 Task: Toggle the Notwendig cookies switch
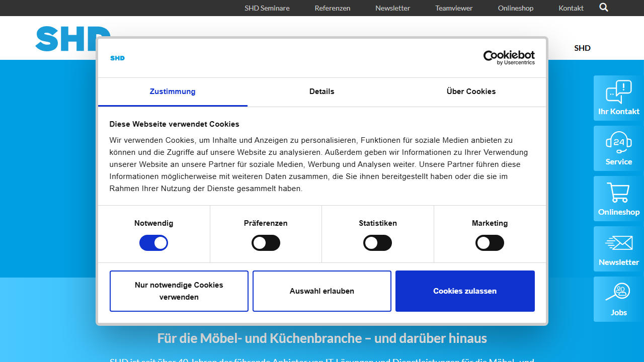coord(153,243)
